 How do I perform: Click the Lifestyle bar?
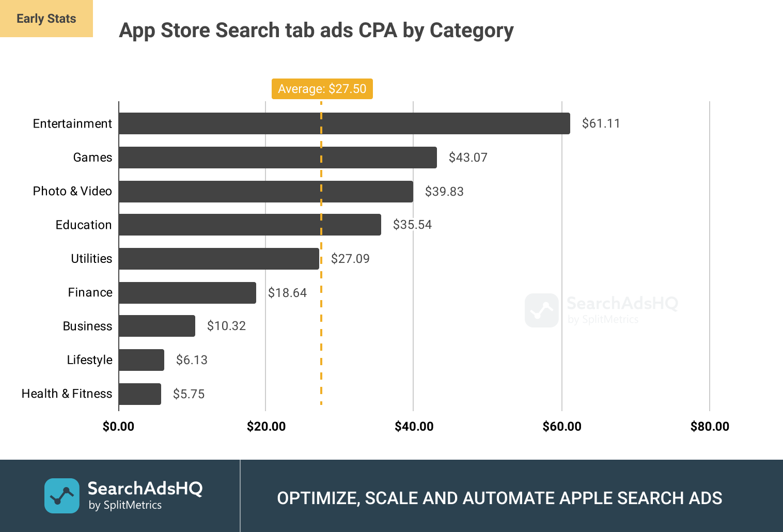click(141, 360)
